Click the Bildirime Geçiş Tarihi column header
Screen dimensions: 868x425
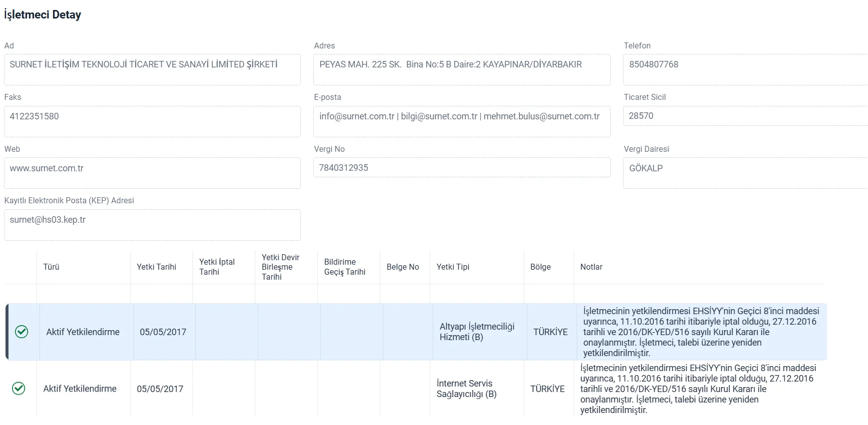pyautogui.click(x=345, y=267)
